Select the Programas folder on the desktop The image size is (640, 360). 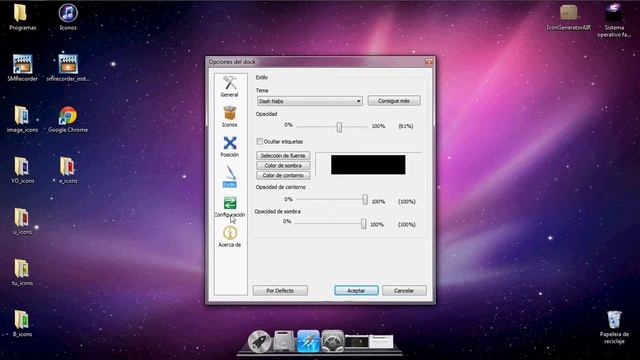coord(22,17)
